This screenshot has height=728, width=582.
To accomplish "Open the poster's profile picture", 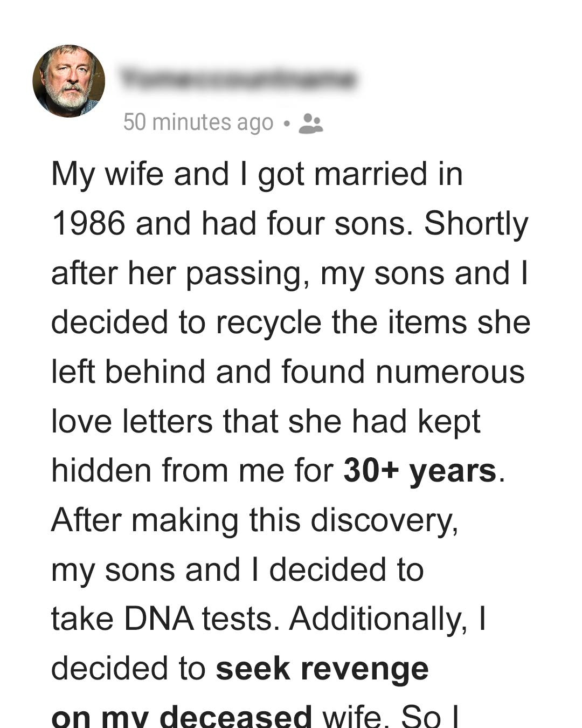I will 69,81.
